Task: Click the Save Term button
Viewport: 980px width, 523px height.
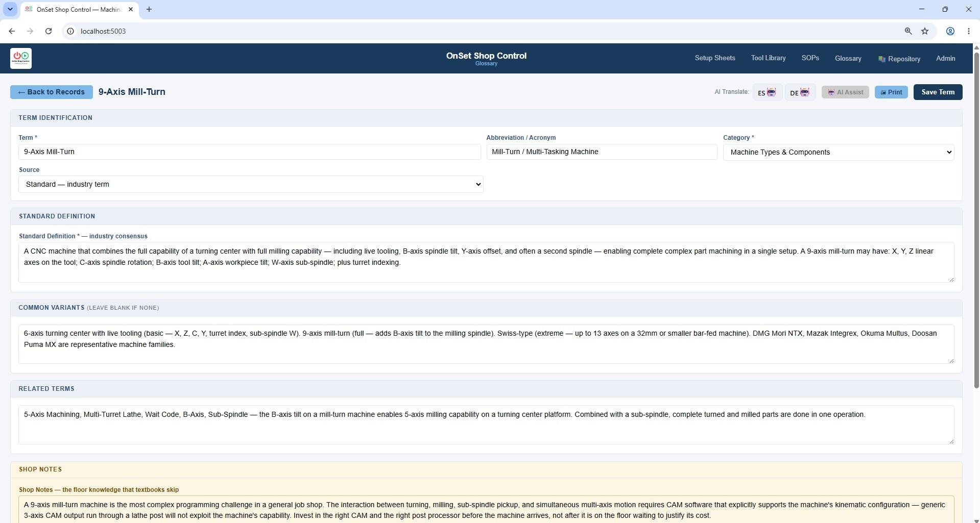Action: (938, 92)
